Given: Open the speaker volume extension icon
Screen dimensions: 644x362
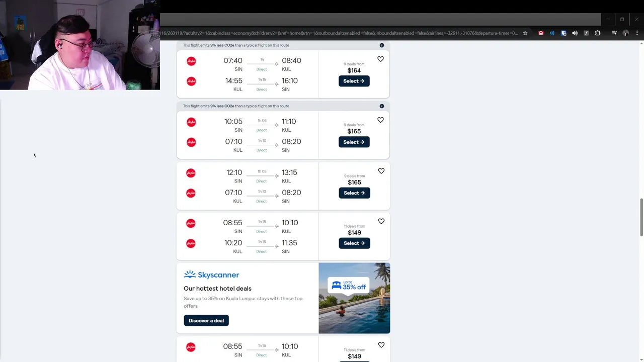Looking at the screenshot, I should 575,33.
